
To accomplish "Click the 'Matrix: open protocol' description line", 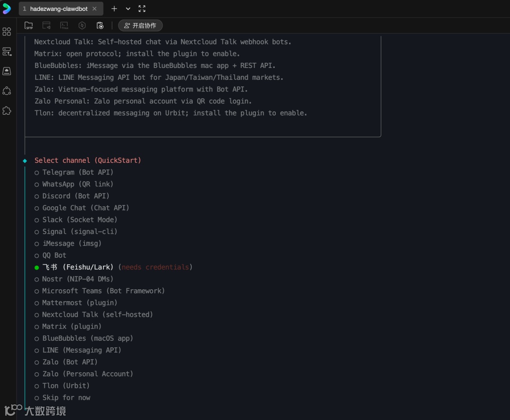I will tap(137, 54).
